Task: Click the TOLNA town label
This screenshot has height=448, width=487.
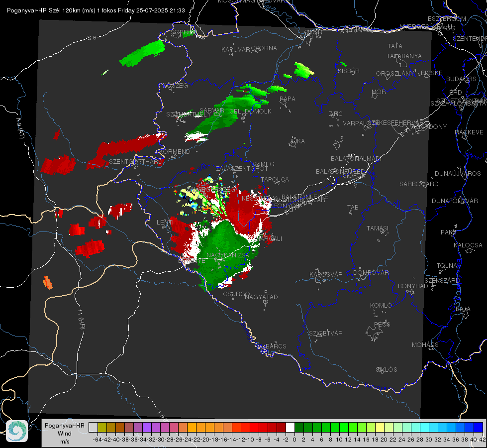Action: pos(447,266)
